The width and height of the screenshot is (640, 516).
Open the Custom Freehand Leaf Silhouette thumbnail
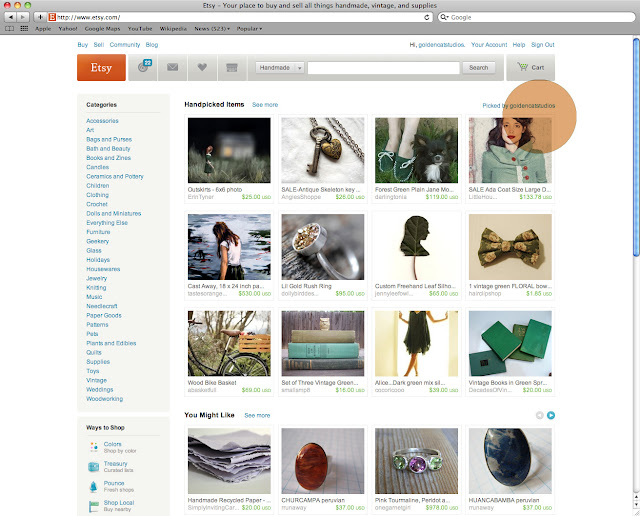click(x=416, y=247)
